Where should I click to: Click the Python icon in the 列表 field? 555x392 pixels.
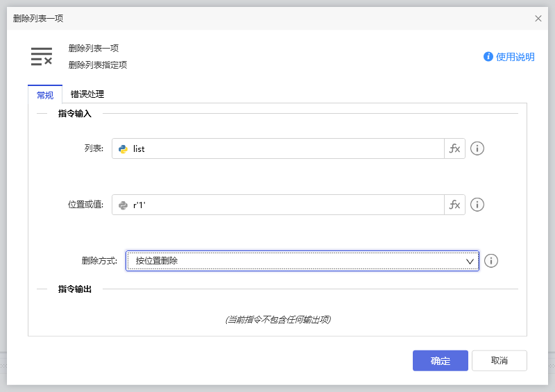click(123, 148)
